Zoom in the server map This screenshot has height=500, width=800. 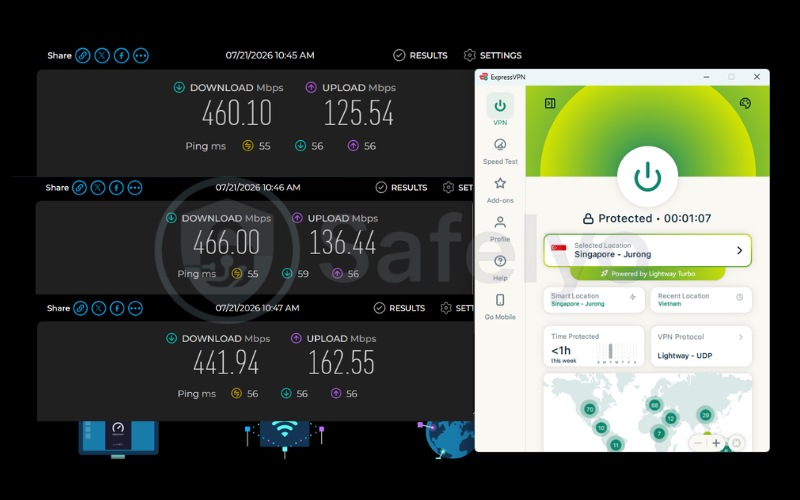716,443
